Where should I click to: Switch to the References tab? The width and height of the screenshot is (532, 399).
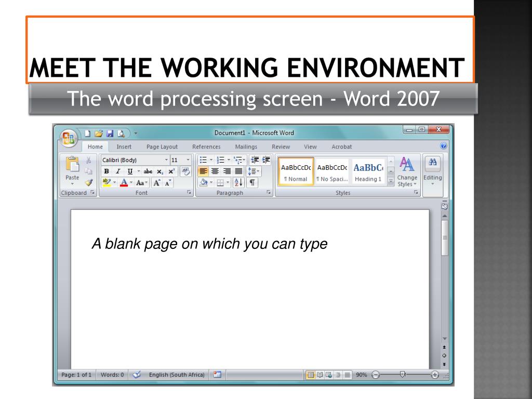(x=206, y=147)
